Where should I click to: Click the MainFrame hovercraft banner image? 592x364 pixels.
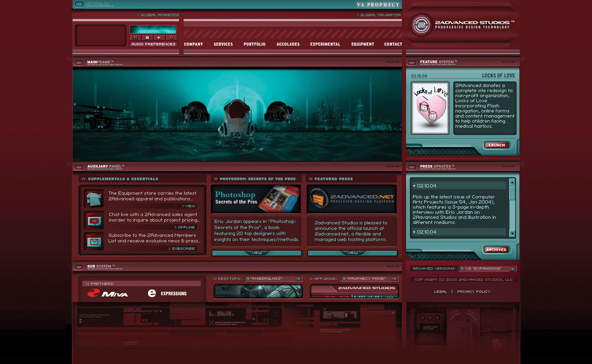pos(237,115)
